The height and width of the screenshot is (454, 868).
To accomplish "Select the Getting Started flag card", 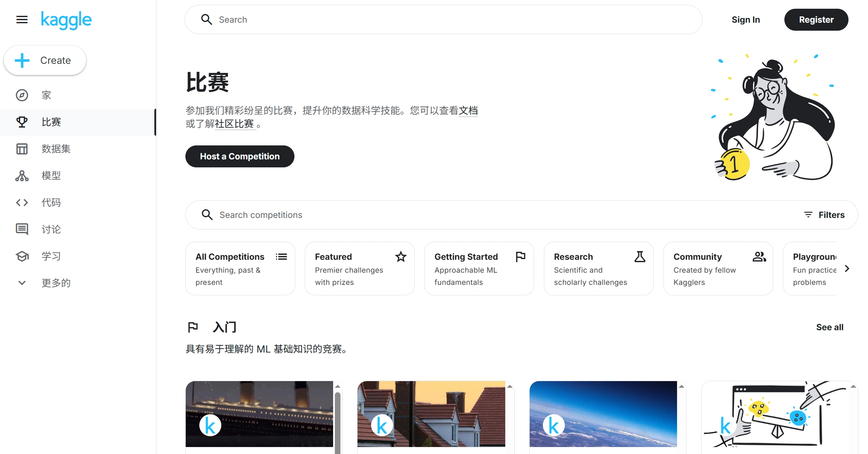I will (479, 268).
